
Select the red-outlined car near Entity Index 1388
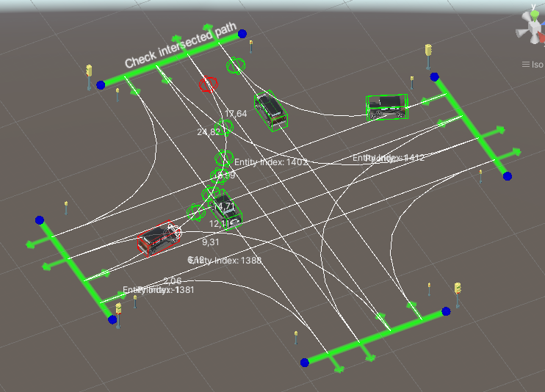[x=158, y=238]
